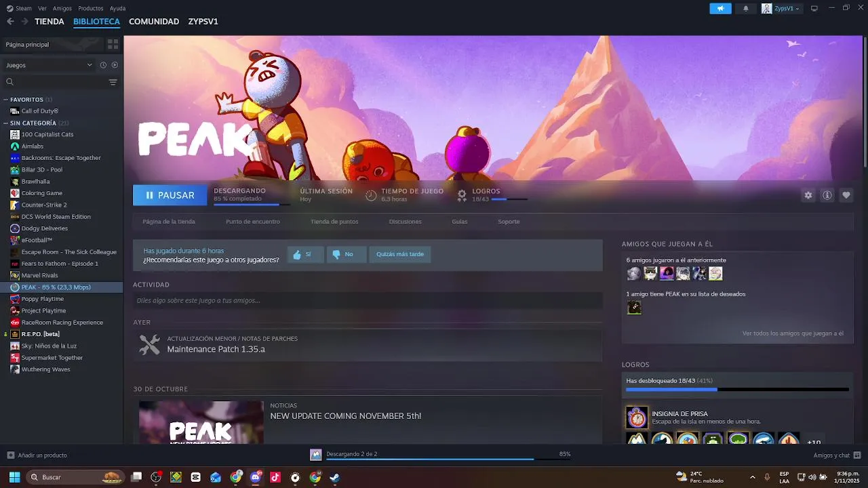Screen dimensions: 868x488
Task: Open PEAK game settings gear
Action: point(808,195)
